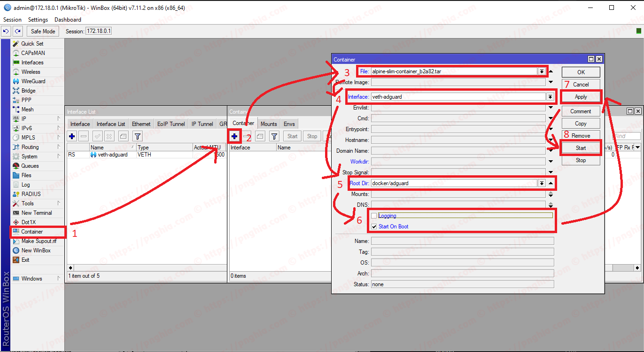Expand the Cmd field
This screenshot has height=352, width=644.
click(551, 118)
